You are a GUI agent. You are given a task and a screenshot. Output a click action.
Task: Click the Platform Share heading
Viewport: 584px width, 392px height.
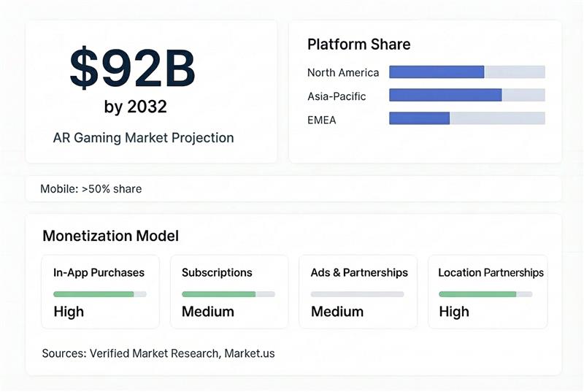point(358,45)
